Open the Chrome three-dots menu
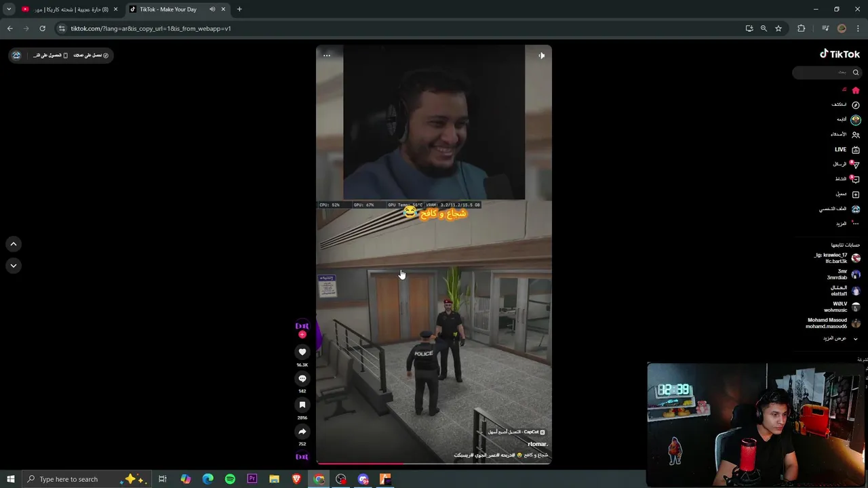The width and height of the screenshot is (868, 488). 859,28
